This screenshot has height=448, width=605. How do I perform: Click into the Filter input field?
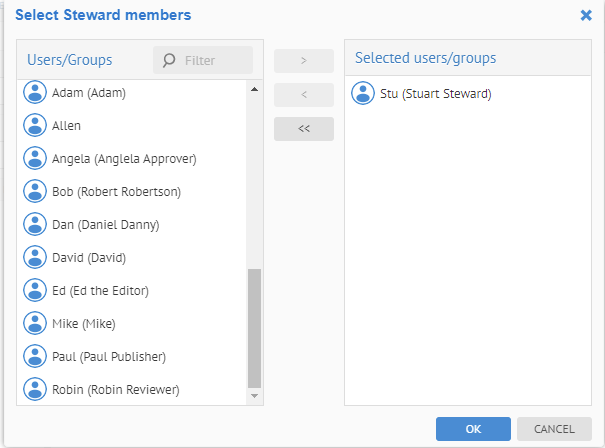coord(213,60)
